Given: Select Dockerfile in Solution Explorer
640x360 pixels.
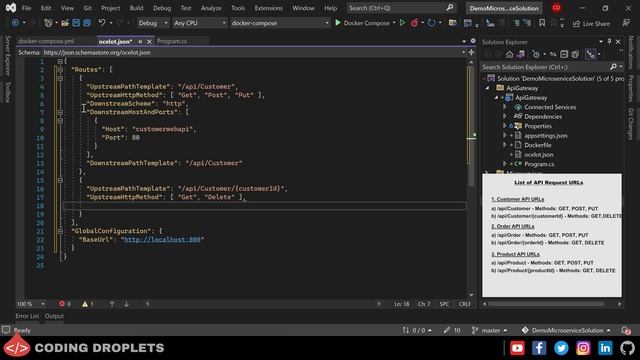Looking at the screenshot, I should 538,145.
